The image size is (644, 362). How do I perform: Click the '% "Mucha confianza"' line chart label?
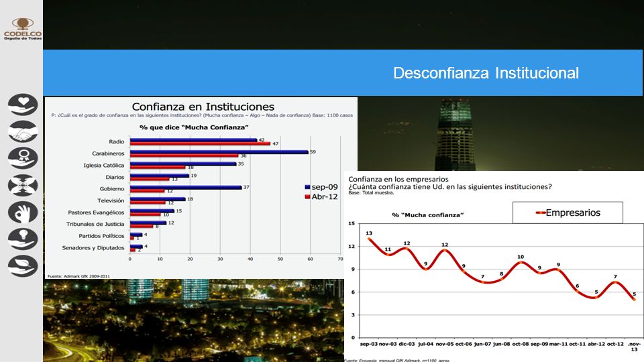tap(427, 215)
